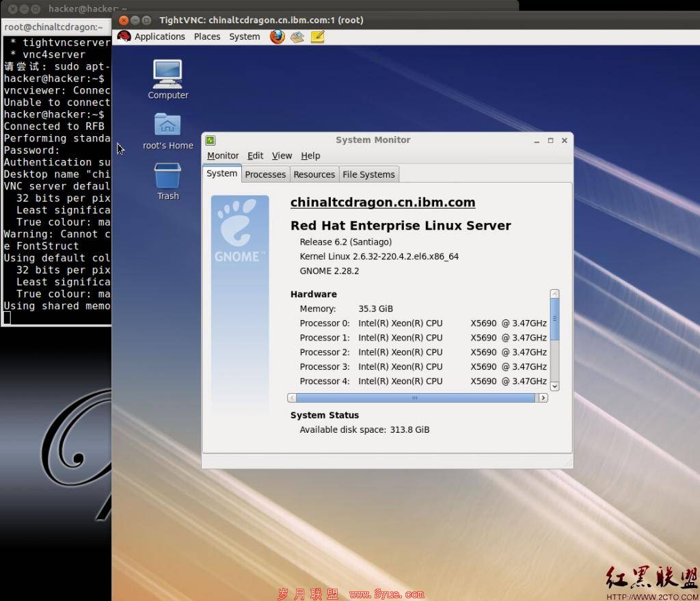The height and width of the screenshot is (601, 700).
Task: Open the Monitor menu
Action: coord(223,156)
